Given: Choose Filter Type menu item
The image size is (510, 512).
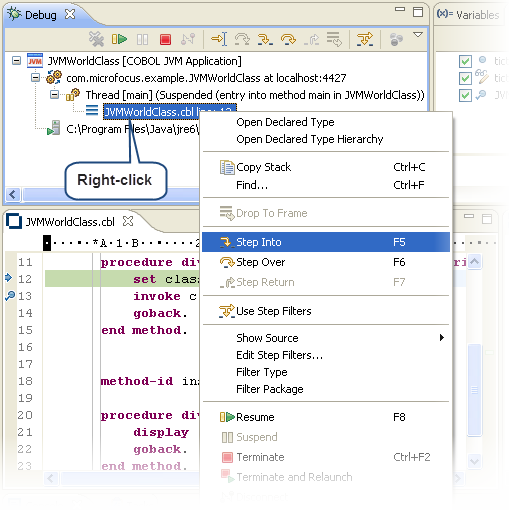Looking at the screenshot, I should pos(326,372).
